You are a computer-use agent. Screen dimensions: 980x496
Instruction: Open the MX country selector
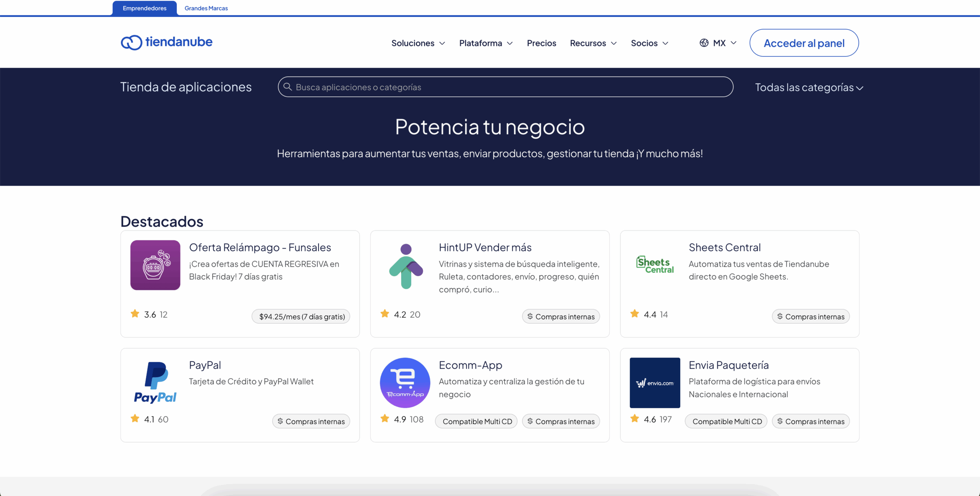718,43
